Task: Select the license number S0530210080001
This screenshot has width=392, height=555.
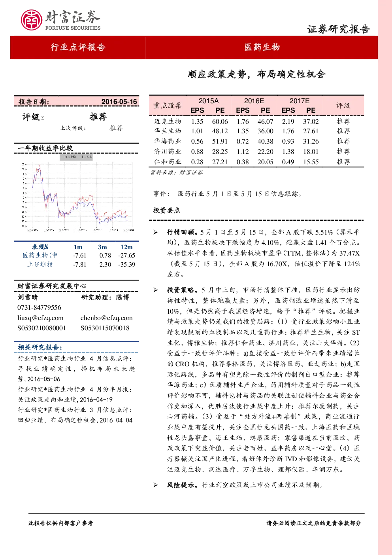Action: [x=41, y=328]
